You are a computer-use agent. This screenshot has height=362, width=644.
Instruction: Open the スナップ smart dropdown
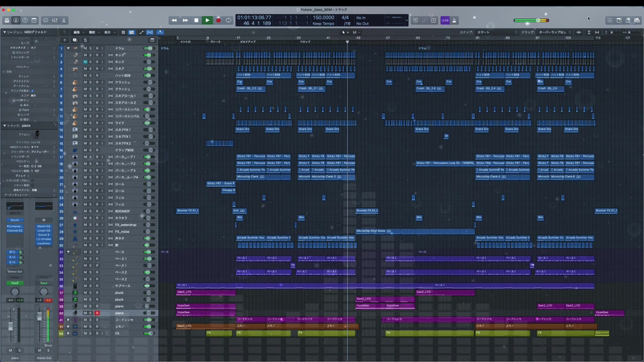click(484, 32)
